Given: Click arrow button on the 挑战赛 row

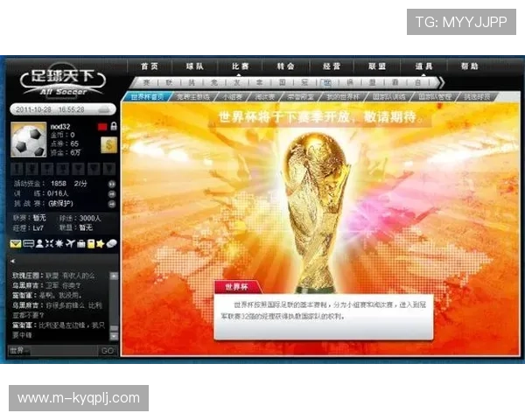Looking at the screenshot, I should 112,204.
